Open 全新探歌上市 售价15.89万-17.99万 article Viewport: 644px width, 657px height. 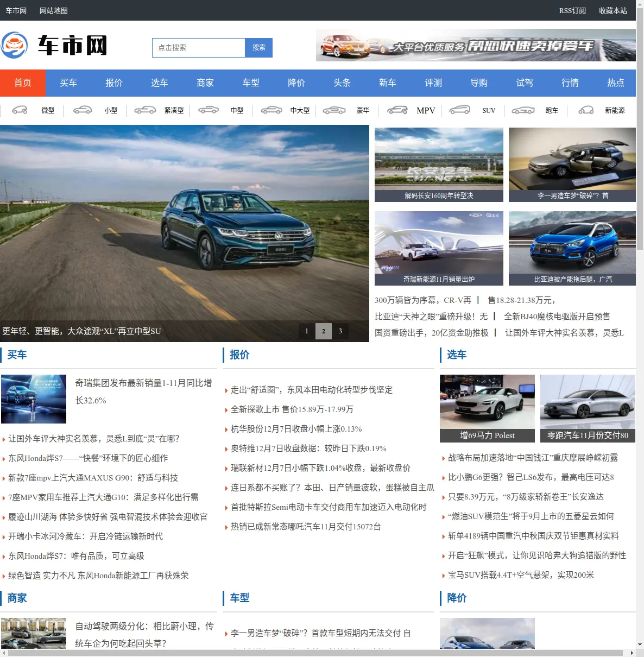click(x=292, y=409)
